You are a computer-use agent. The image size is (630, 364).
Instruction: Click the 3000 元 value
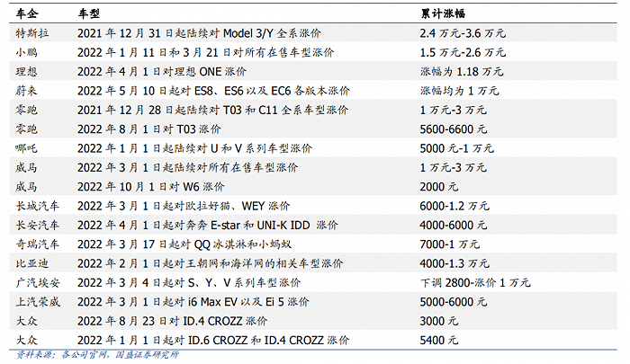coord(439,321)
